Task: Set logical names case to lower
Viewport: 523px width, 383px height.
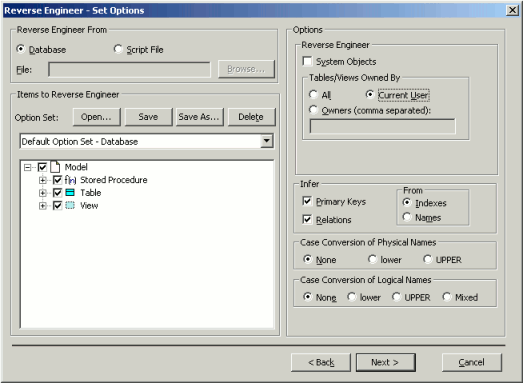Action: (352, 297)
